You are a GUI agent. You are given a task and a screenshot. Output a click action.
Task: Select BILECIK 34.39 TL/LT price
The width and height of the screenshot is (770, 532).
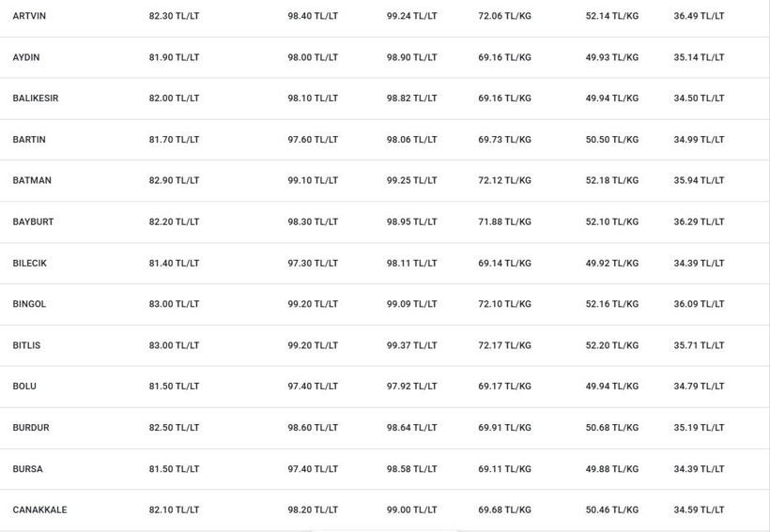pyautogui.click(x=699, y=263)
